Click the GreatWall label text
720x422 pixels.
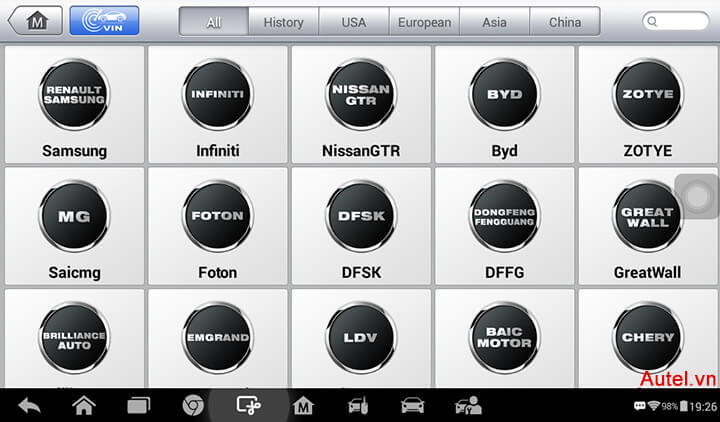(x=647, y=272)
